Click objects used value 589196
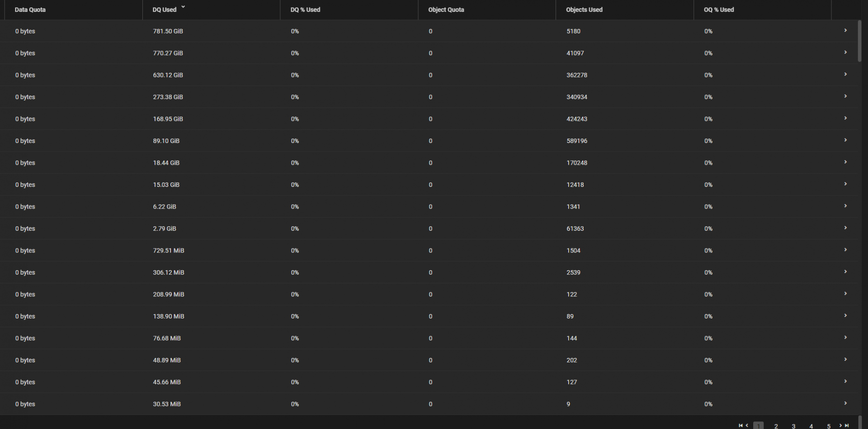Screen dimensions: 868x429 577,141
